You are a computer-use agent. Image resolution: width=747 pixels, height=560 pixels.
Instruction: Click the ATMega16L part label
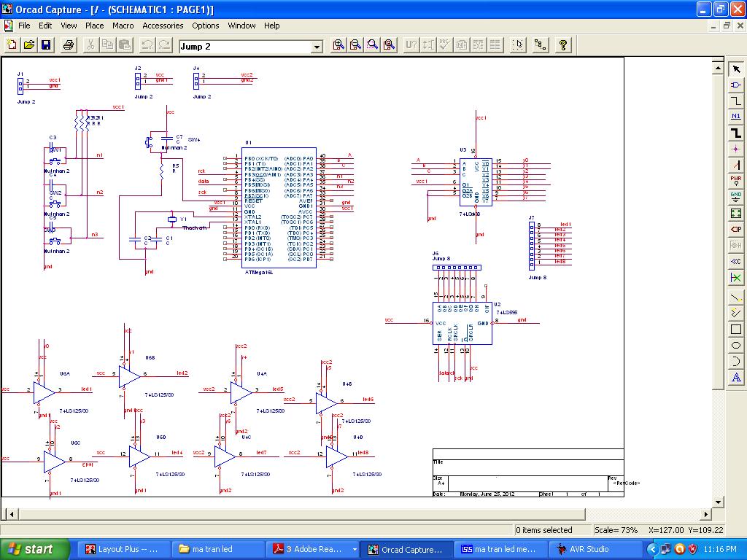(x=259, y=273)
